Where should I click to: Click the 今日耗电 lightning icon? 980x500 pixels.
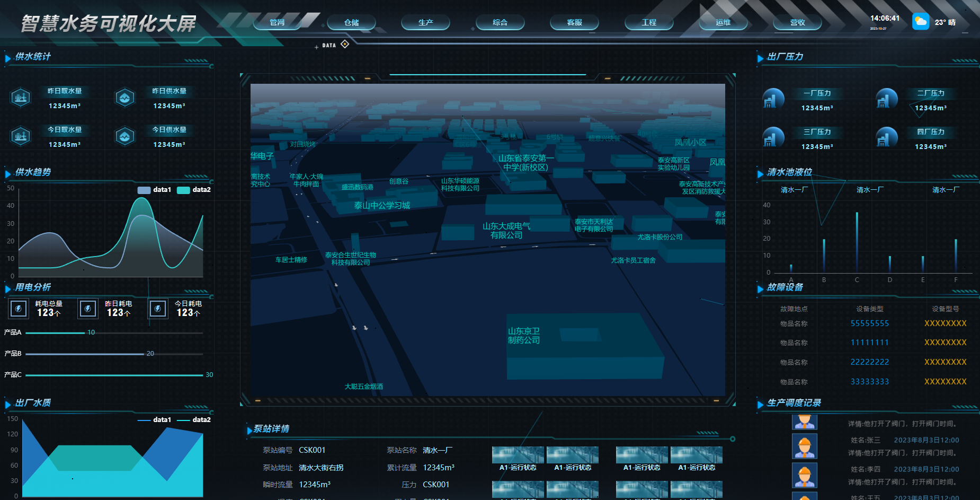pos(158,308)
